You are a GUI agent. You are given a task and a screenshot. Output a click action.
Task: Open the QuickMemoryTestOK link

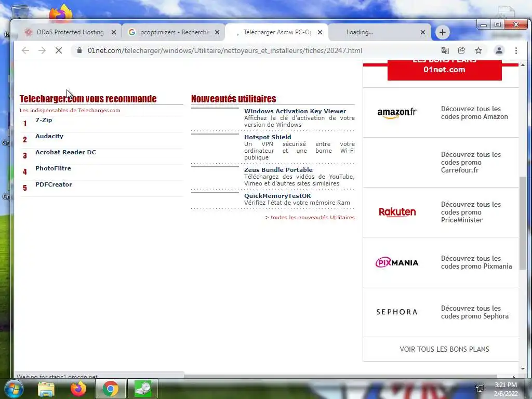click(277, 196)
